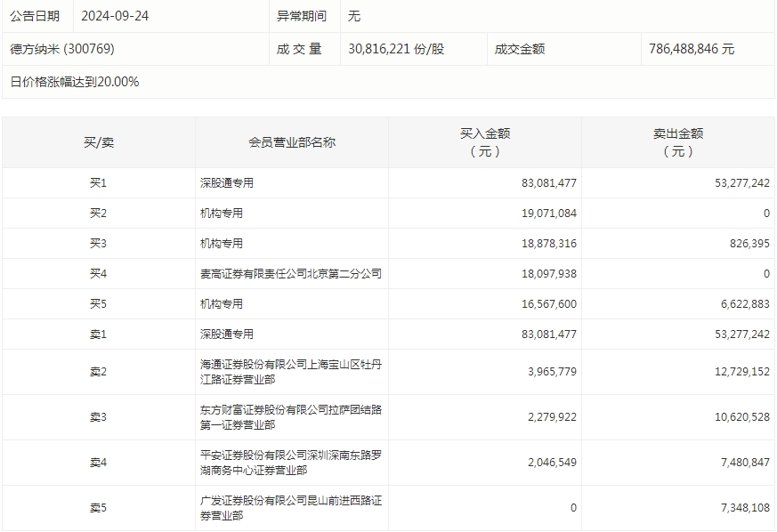Image resolution: width=777 pixels, height=532 pixels.
Task: Select buy amount 18,097,938
Action: click(x=549, y=273)
